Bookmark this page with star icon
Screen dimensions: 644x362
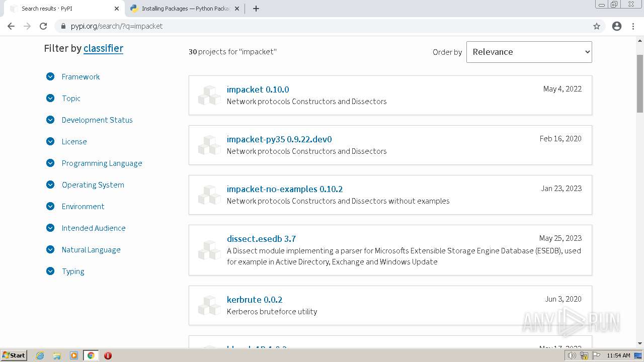[x=597, y=26]
